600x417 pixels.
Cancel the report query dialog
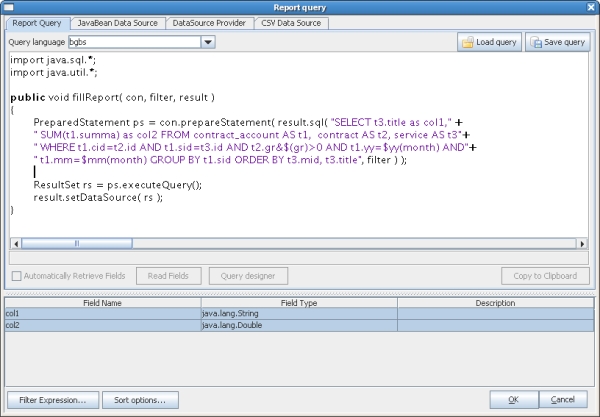(562, 400)
